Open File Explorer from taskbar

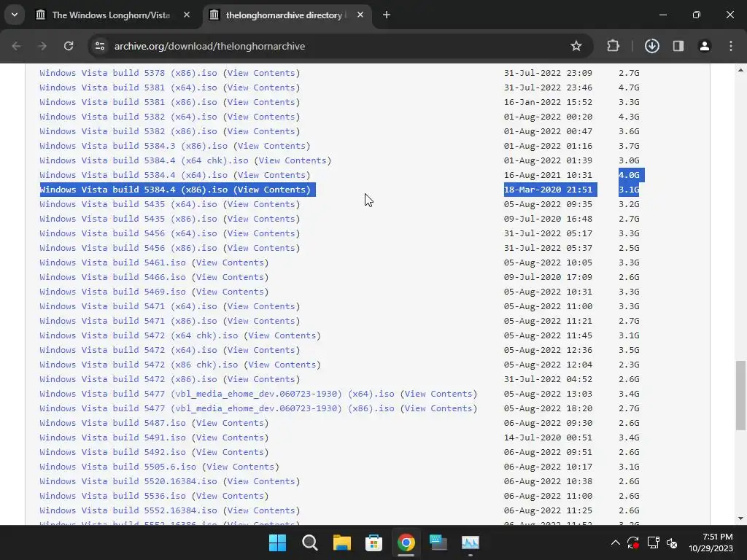pos(341,542)
